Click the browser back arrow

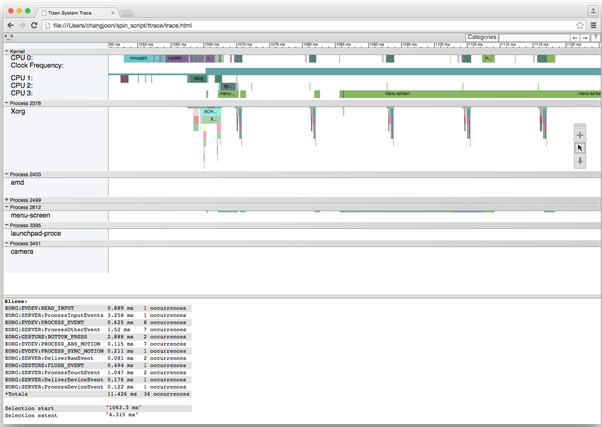[10, 25]
